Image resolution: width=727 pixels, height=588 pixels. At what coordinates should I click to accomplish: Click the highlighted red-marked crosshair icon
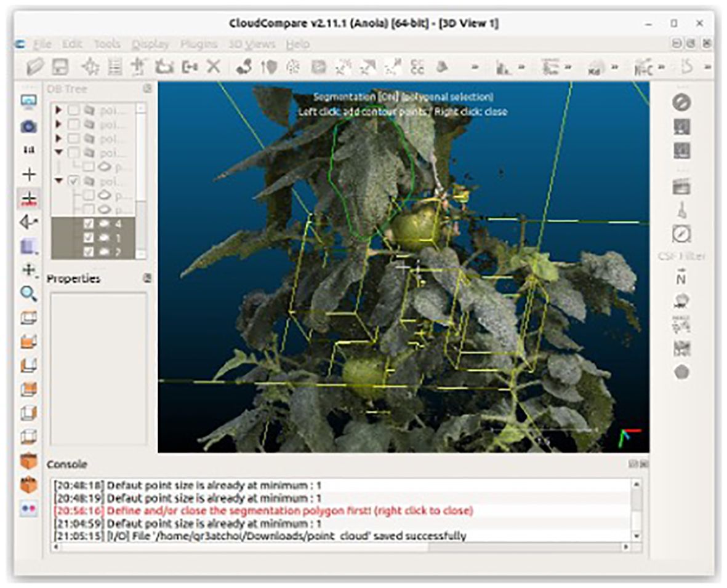29,198
